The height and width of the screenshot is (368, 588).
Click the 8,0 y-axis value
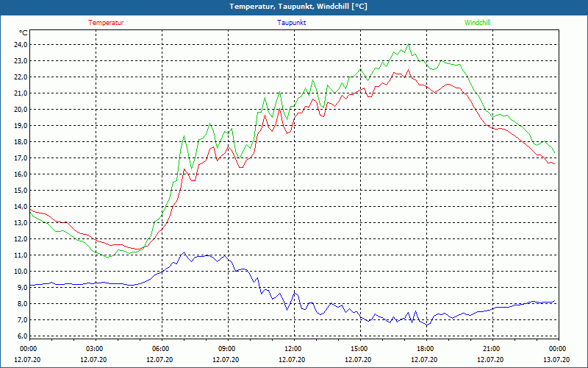tap(22, 304)
